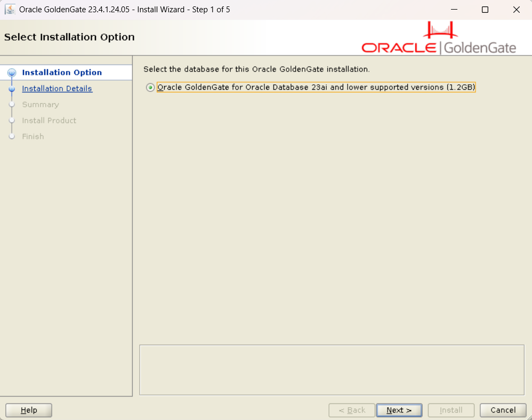This screenshot has height=420, width=532.
Task: Click the Finish step label
Action: [x=33, y=137]
